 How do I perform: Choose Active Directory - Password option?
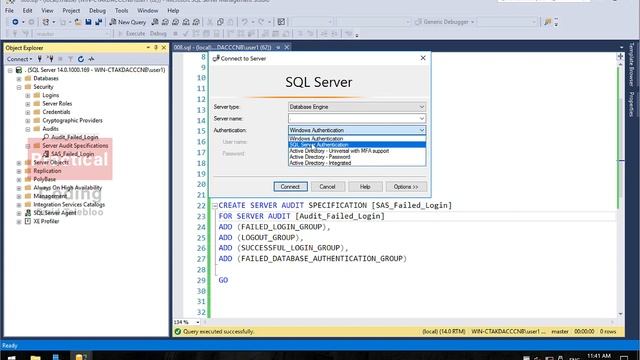pyautogui.click(x=357, y=157)
